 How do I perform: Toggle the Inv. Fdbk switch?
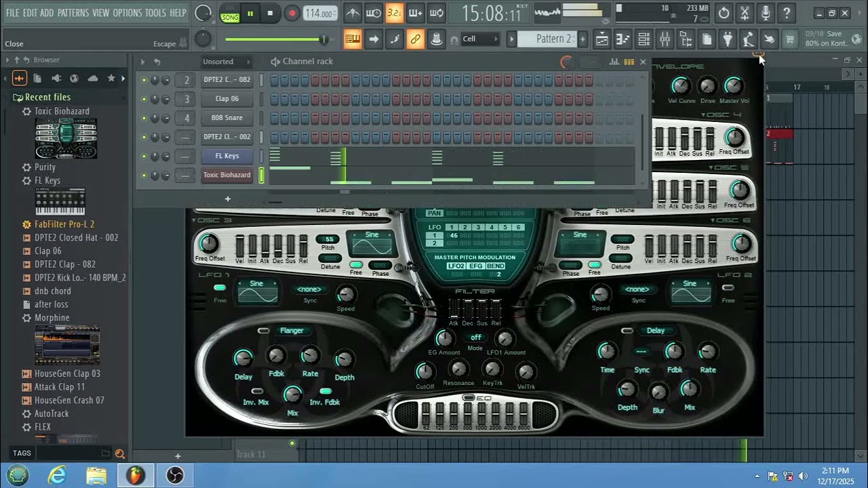(325, 391)
